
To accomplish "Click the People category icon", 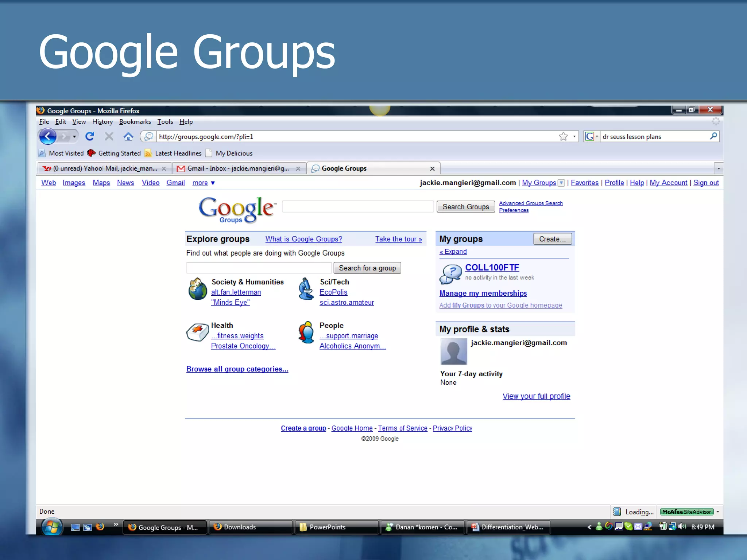I will pos(306,332).
